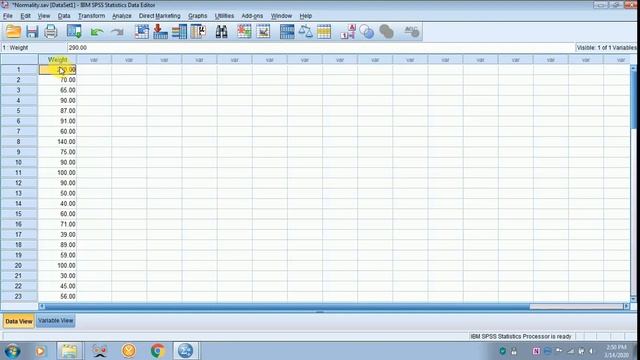640x360 pixels.
Task: Select the cell containing 140.00
Action: 57,142
